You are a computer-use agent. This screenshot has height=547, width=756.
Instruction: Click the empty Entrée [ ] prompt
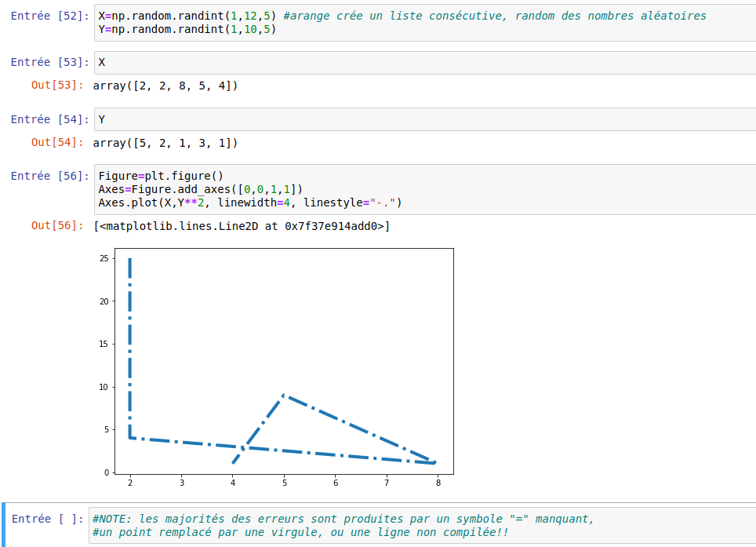(x=47, y=519)
